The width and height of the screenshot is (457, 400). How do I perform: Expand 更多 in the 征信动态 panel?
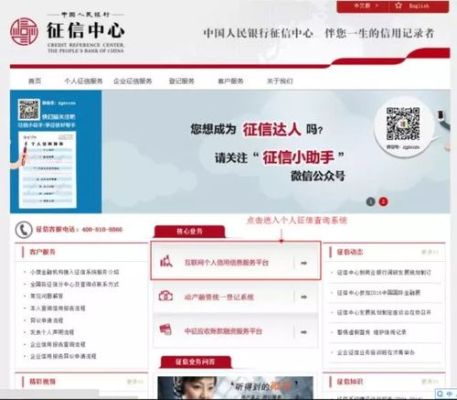[x=430, y=252]
